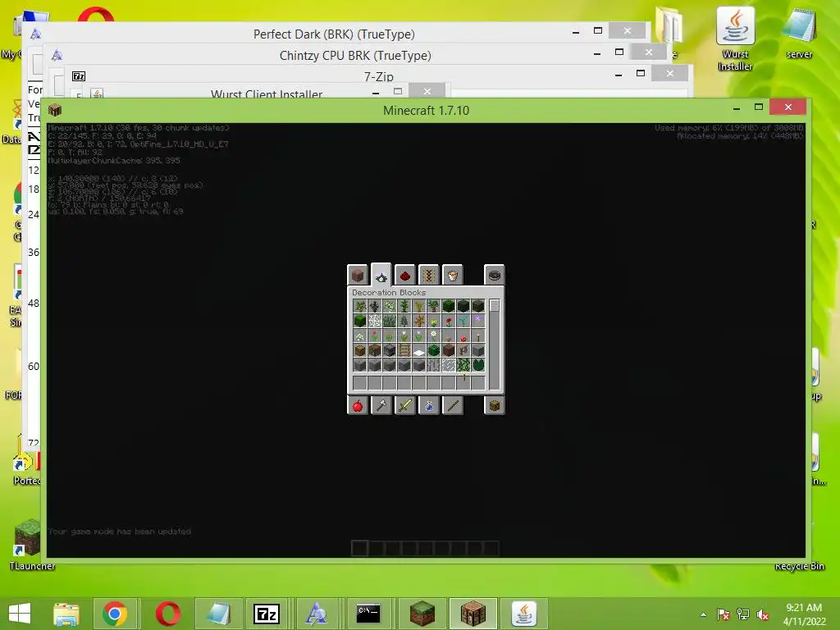
Task: Launch Google Chrome from the taskbar
Action: coord(115,614)
